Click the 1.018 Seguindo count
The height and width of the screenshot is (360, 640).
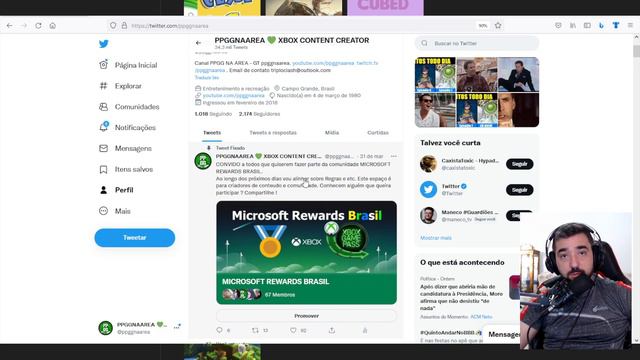point(213,114)
